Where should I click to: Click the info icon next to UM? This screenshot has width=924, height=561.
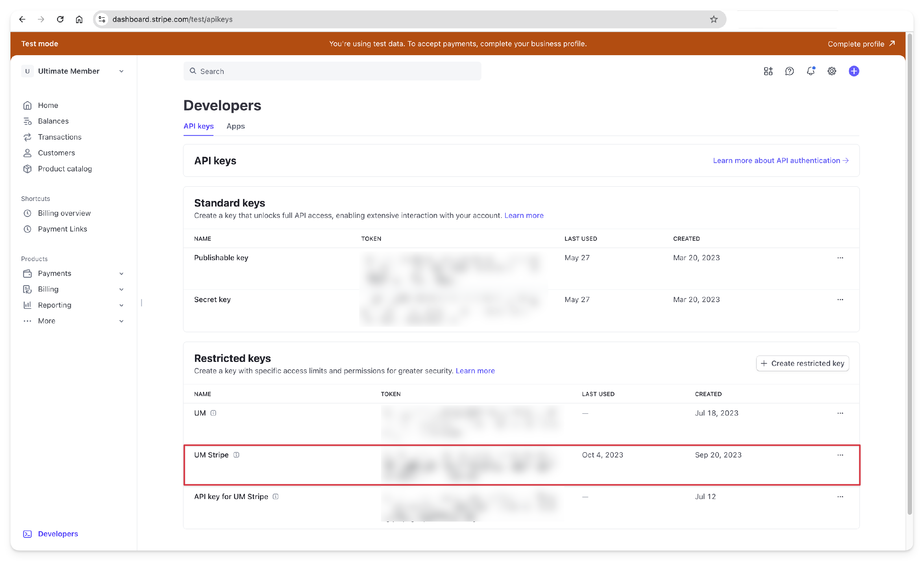213,413
